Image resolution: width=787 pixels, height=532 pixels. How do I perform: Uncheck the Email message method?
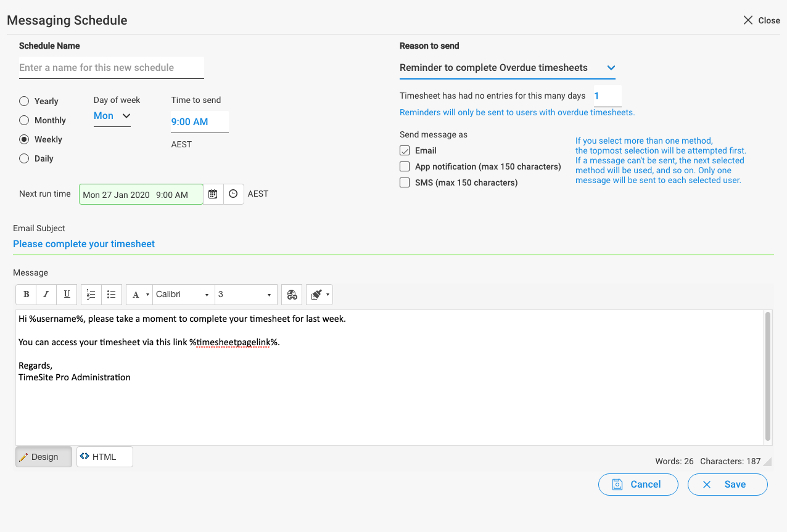(x=405, y=150)
